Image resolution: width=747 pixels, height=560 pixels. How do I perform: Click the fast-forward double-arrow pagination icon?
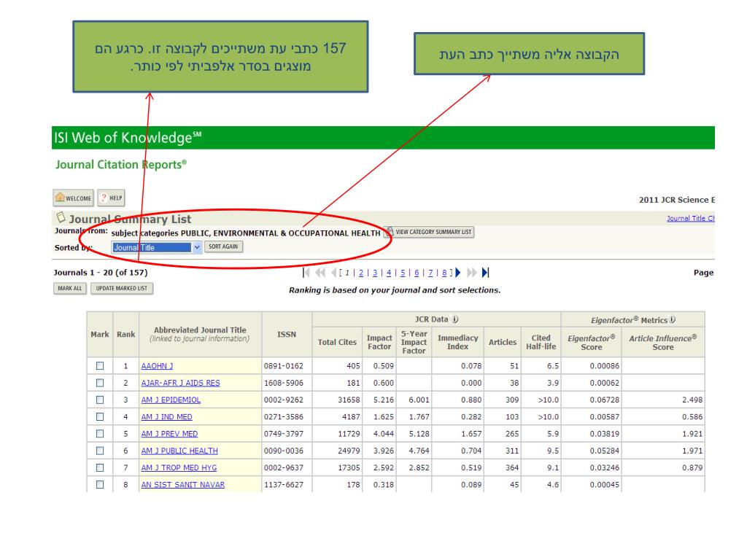pos(472,273)
